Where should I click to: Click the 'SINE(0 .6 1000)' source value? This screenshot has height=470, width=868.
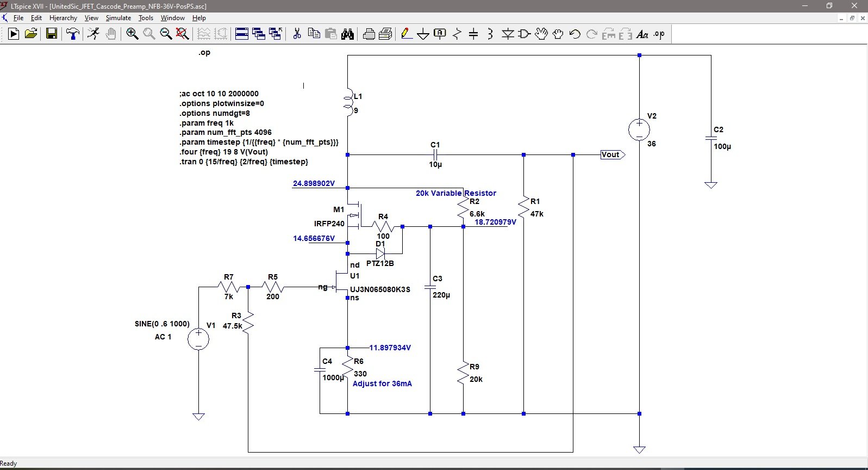(x=163, y=324)
